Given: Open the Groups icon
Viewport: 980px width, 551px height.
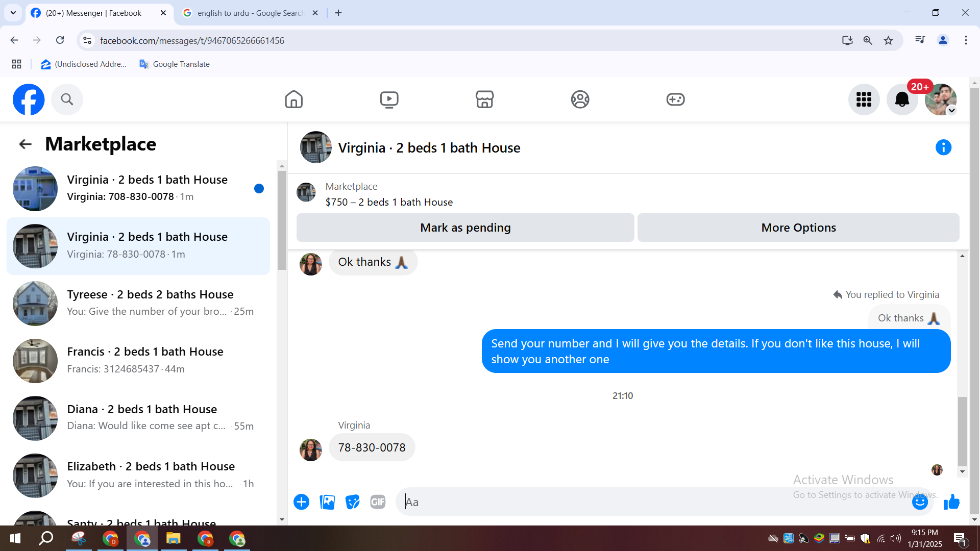Looking at the screenshot, I should pos(580,99).
